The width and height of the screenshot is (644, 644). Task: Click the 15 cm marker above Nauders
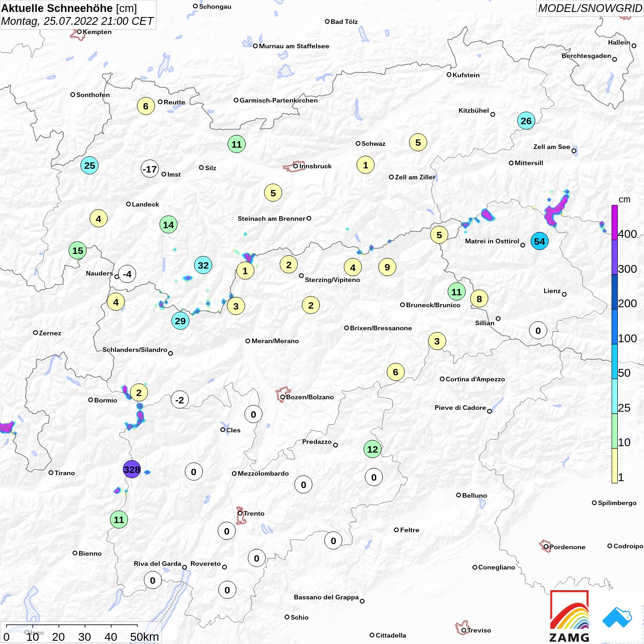click(x=78, y=251)
